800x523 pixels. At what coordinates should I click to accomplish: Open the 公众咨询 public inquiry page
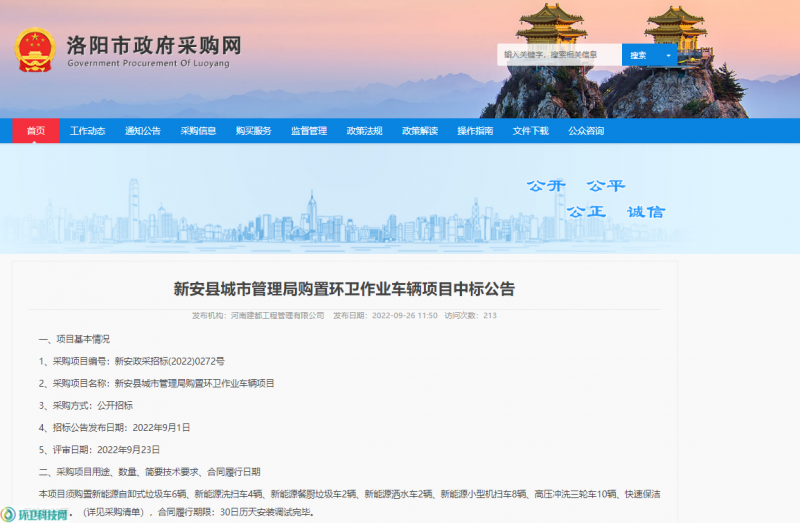pyautogui.click(x=586, y=131)
